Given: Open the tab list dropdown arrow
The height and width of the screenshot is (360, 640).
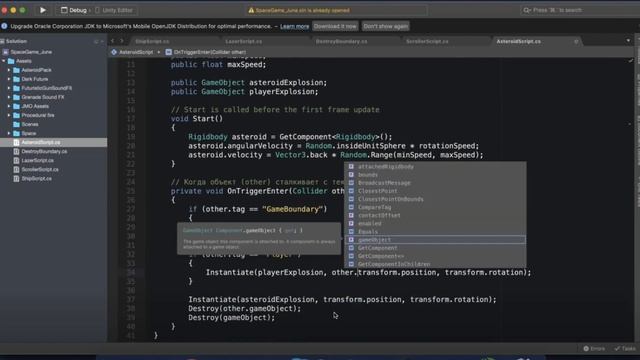Looking at the screenshot, I should [x=628, y=41].
